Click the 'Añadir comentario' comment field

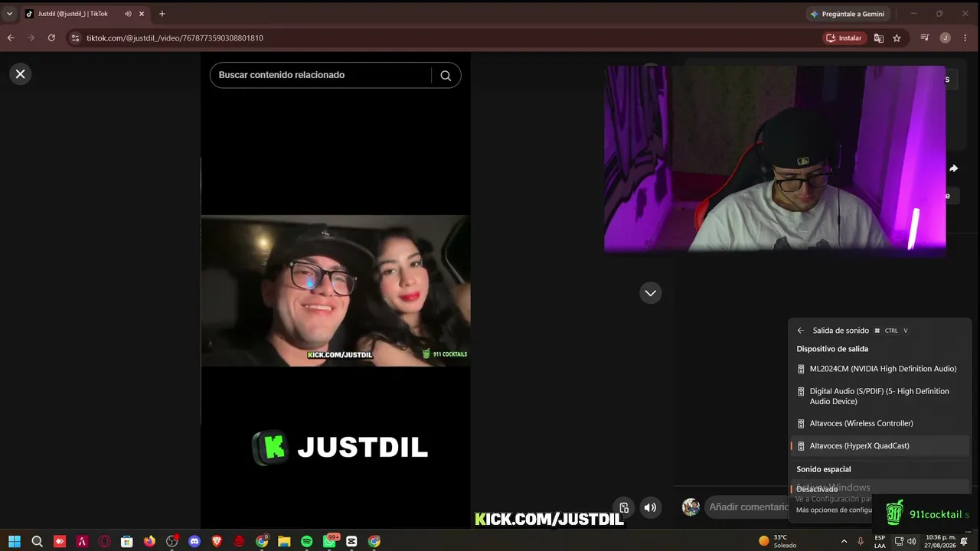tap(748, 507)
